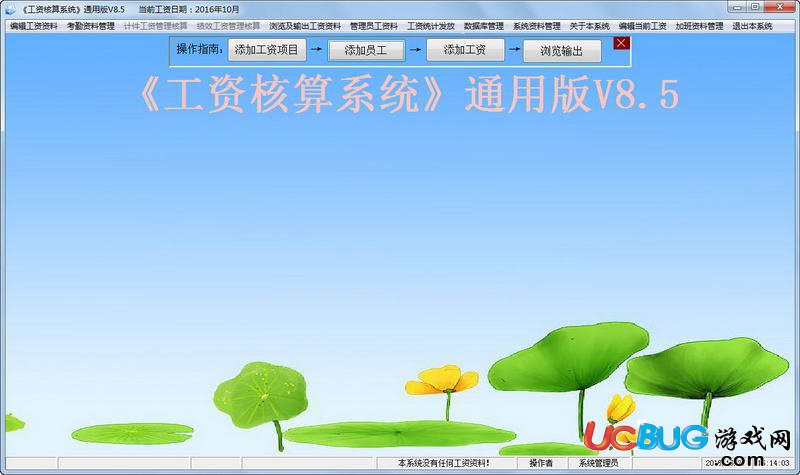Click the 系统管理员 status bar entry
This screenshot has width=800, height=475.
[598, 463]
